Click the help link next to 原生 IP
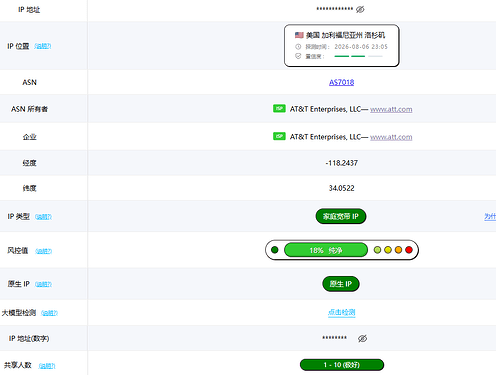Viewport: 496px width, 375px height. (x=43, y=284)
